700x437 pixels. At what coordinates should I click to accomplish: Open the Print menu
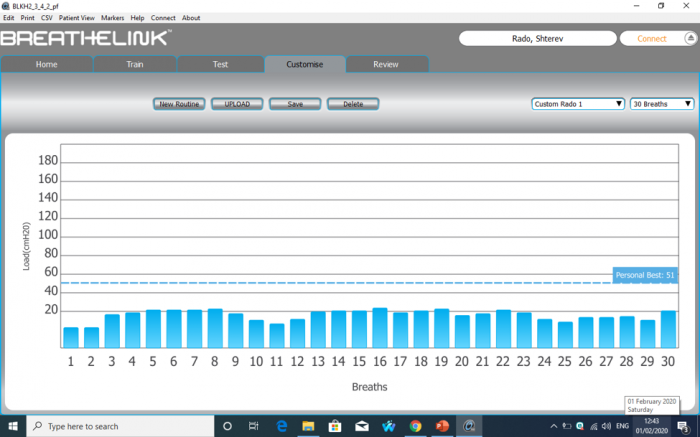click(x=27, y=18)
